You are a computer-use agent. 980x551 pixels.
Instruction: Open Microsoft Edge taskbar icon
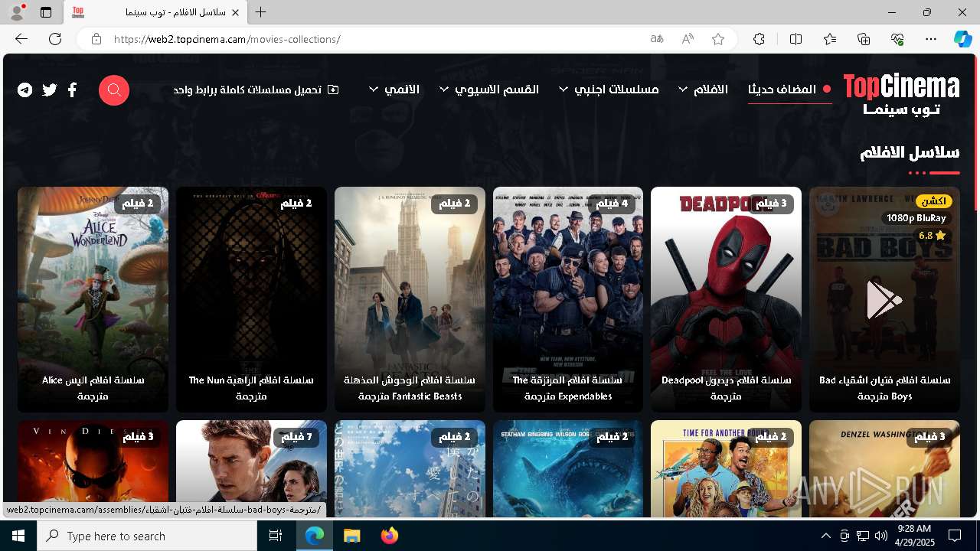315,536
